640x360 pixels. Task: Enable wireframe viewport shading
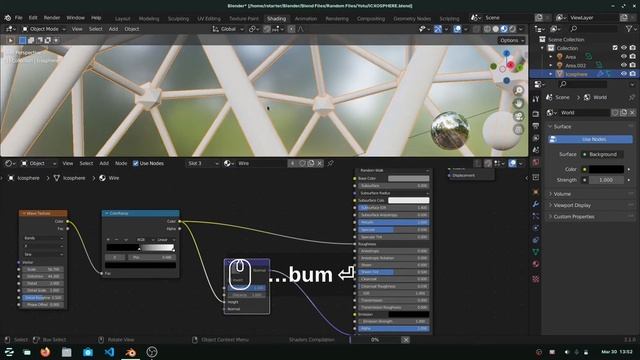[x=487, y=29]
